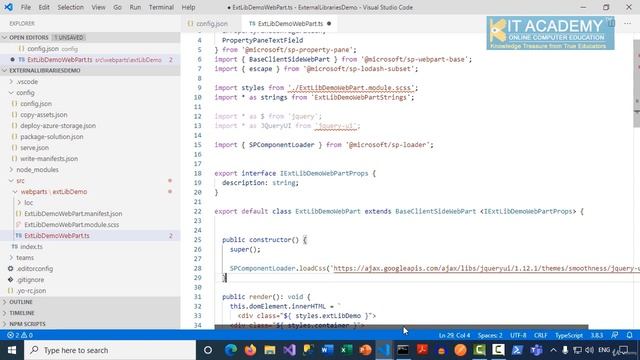Open Word from taskbar
Image resolution: width=640 pixels, height=360 pixels.
(327, 350)
